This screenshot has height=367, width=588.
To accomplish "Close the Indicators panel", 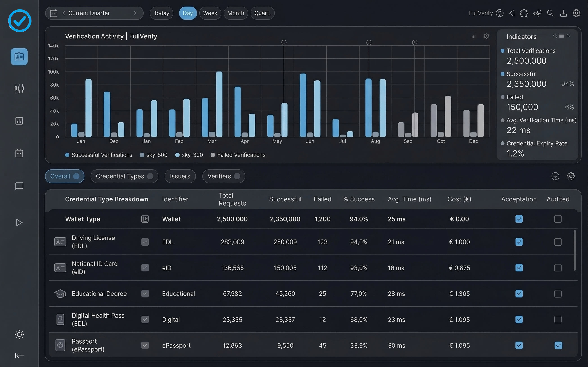I will point(569,36).
